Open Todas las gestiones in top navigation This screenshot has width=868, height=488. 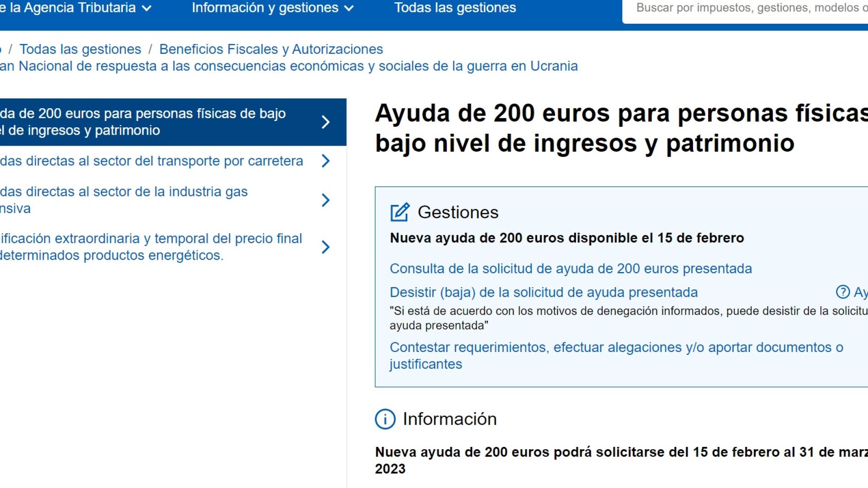click(x=455, y=8)
